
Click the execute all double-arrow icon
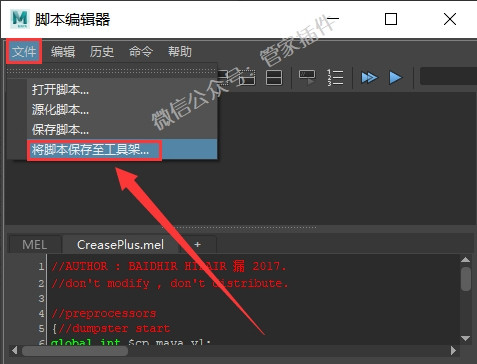[x=369, y=78]
